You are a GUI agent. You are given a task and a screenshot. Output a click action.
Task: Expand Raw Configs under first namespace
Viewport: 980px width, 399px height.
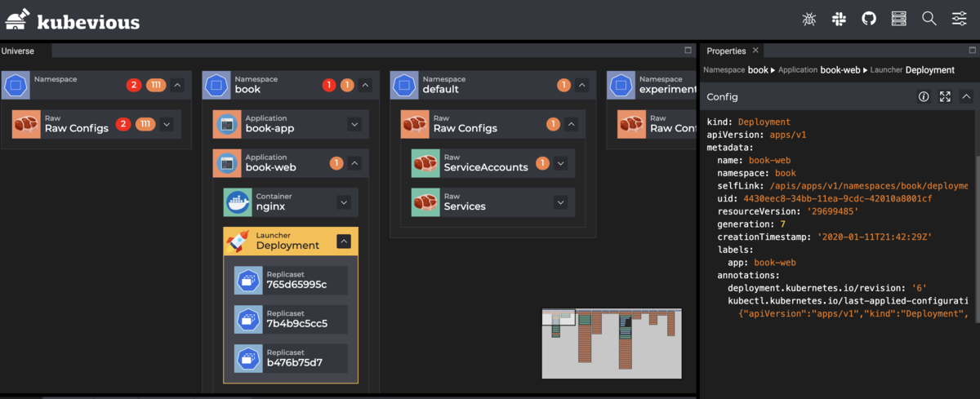coord(167,124)
